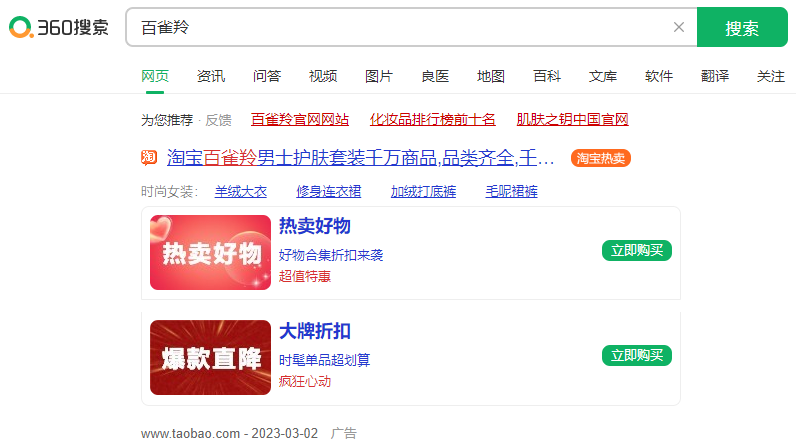Open the 图片 tab

click(x=379, y=77)
